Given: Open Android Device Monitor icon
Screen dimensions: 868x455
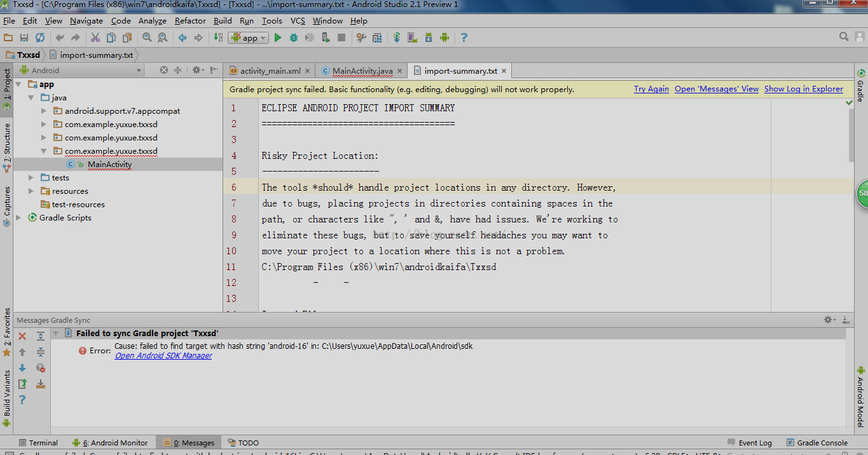Looking at the screenshot, I should [444, 38].
